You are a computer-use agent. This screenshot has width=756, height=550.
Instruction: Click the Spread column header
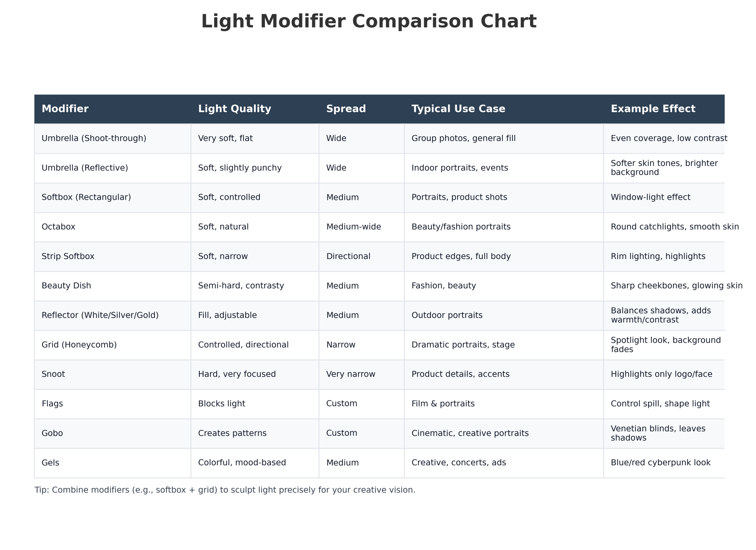pos(346,109)
